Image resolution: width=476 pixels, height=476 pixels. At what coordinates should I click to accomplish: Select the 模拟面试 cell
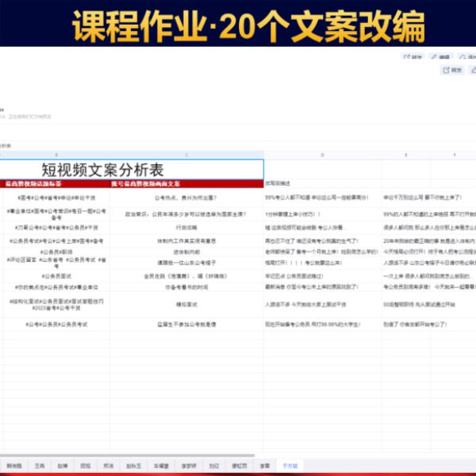[x=186, y=303]
